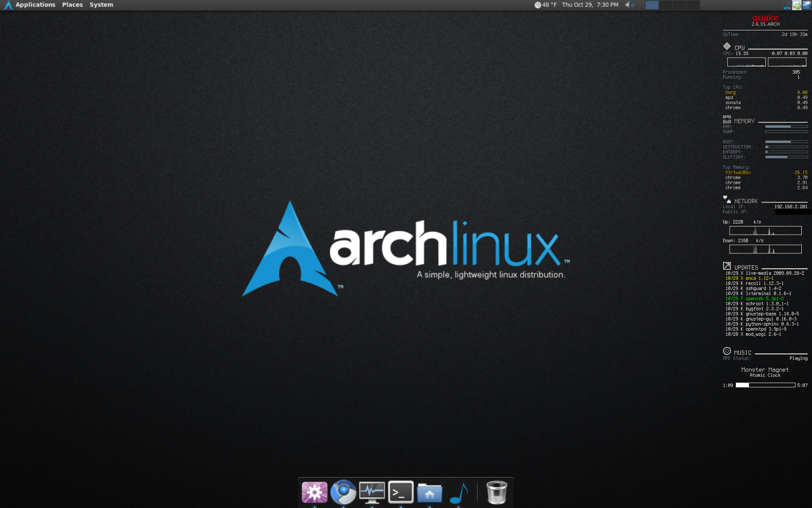Open the music note player dock icon
Viewport: 812px width, 508px height.
pyautogui.click(x=459, y=492)
